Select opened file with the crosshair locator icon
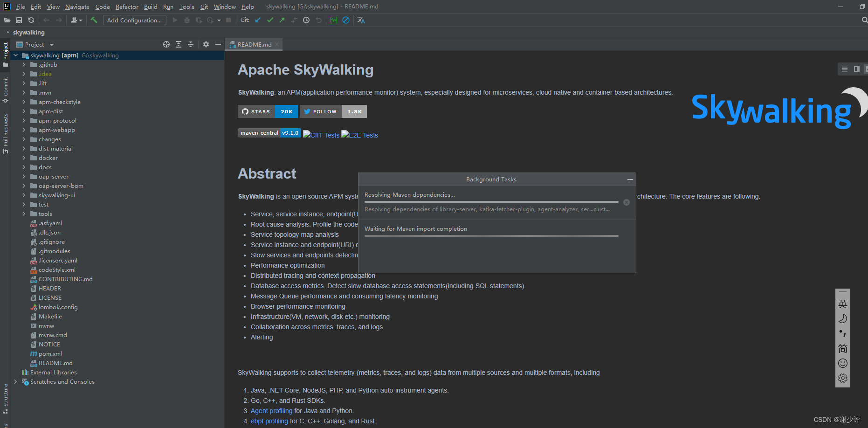Screen dimensions: 868x428 point(166,44)
